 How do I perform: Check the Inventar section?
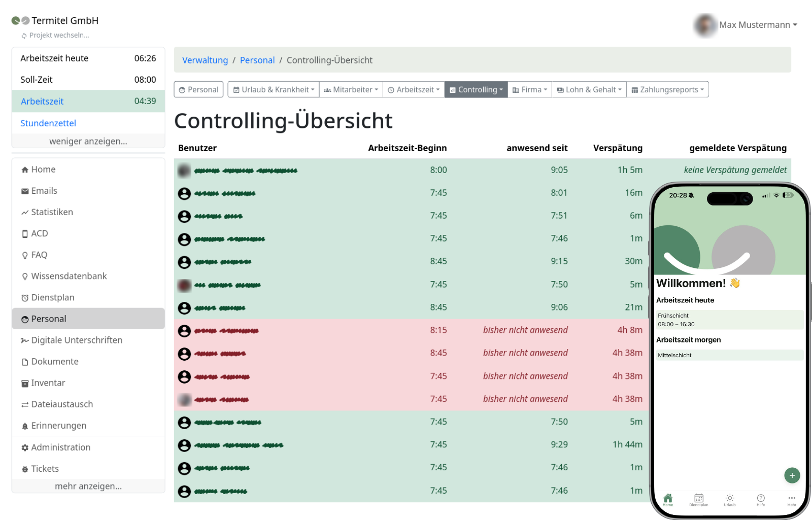pyautogui.click(x=48, y=383)
